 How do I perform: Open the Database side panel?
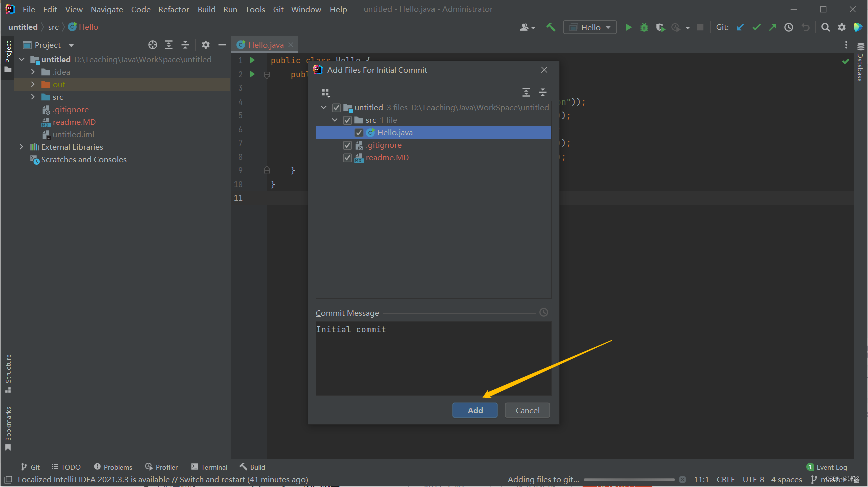click(x=861, y=62)
